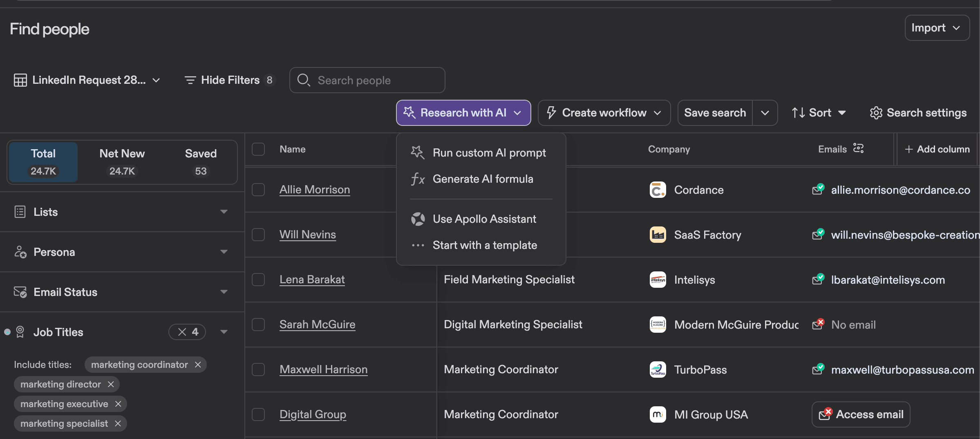980x439 pixels.
Task: Click the gear icon for Search settings
Action: click(x=876, y=113)
